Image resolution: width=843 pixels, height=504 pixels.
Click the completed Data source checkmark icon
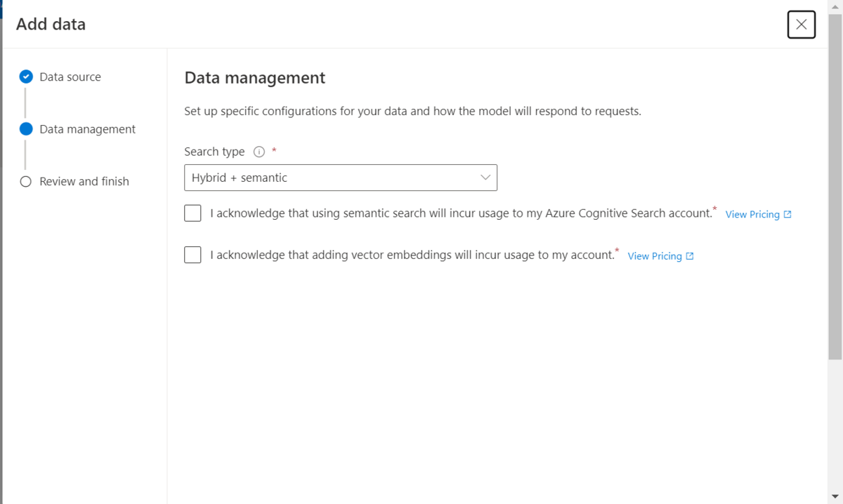coord(26,77)
